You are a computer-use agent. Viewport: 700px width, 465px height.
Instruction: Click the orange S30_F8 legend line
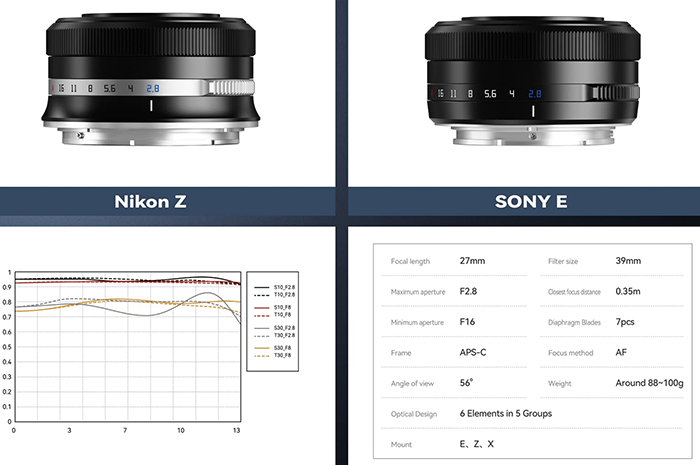click(x=262, y=348)
